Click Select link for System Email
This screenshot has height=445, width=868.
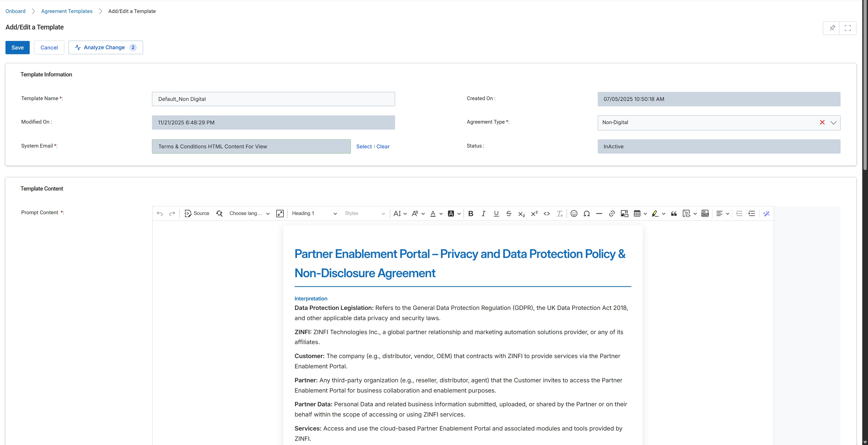pos(364,147)
